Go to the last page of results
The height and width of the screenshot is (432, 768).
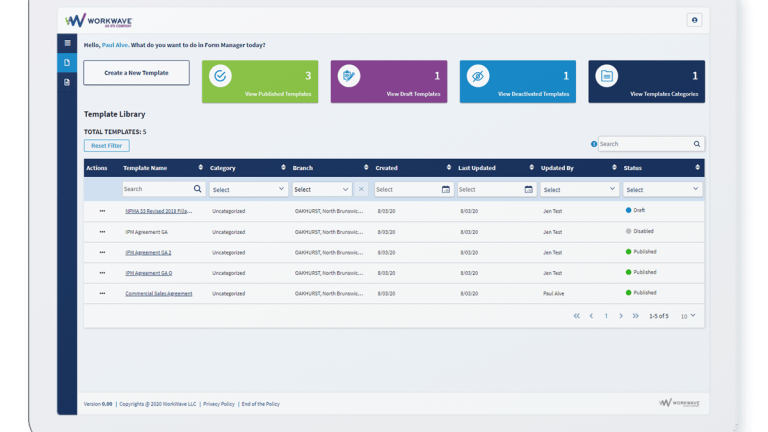(x=635, y=316)
